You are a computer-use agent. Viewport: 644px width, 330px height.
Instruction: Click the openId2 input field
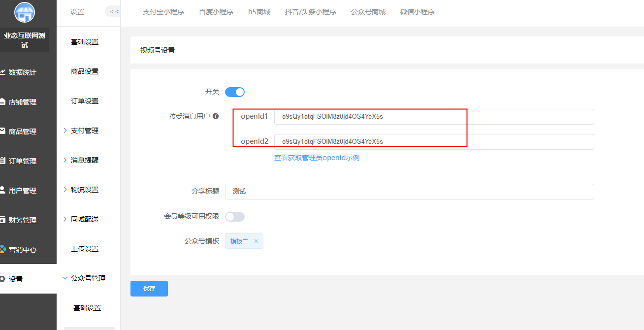(x=434, y=141)
